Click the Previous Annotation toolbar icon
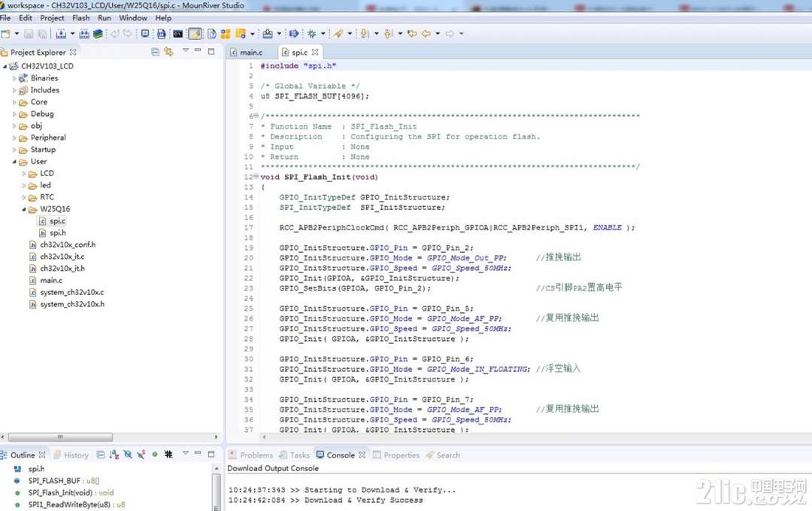This screenshot has width=812, height=511. 389,34
